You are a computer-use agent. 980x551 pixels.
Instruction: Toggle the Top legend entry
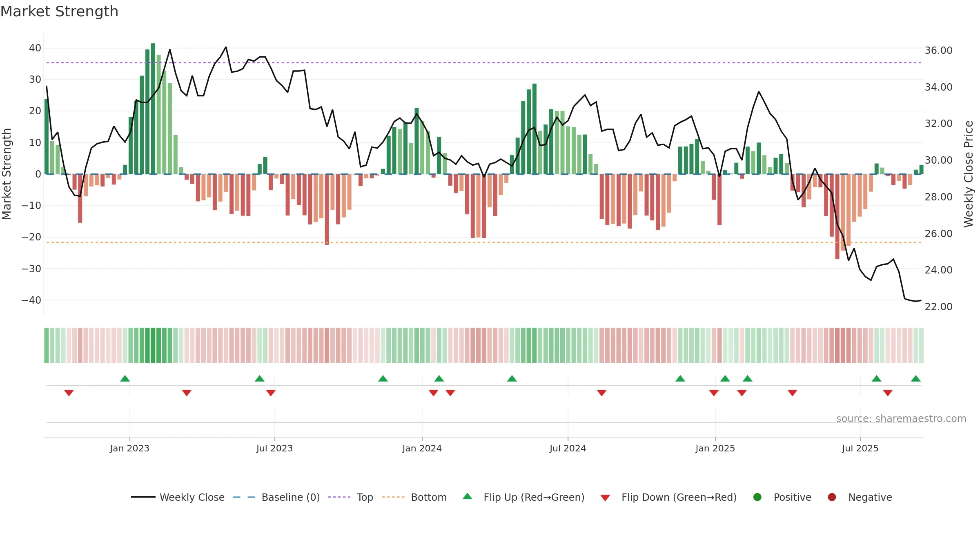tap(350, 497)
